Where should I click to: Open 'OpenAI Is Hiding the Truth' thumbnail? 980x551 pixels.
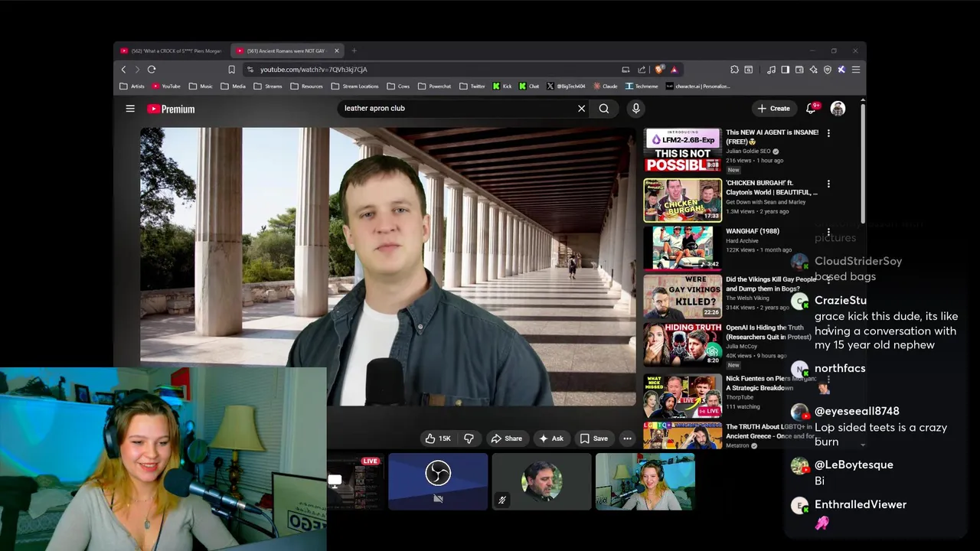coord(682,344)
